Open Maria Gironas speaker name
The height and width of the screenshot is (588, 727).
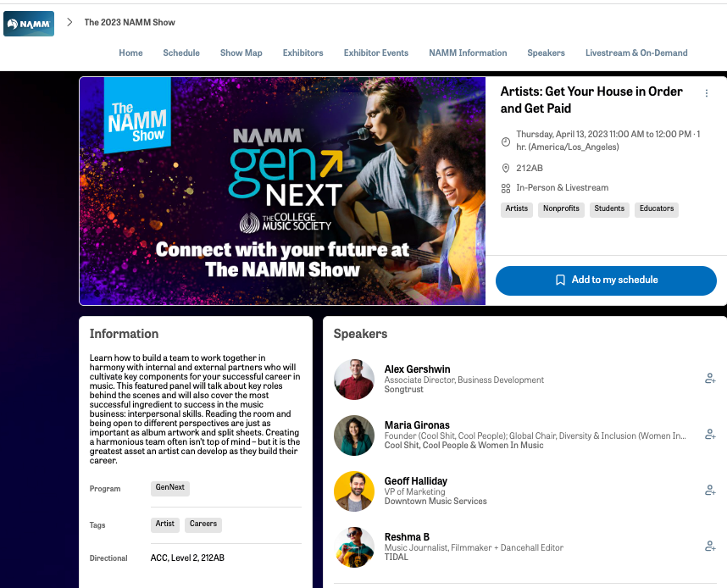417,425
